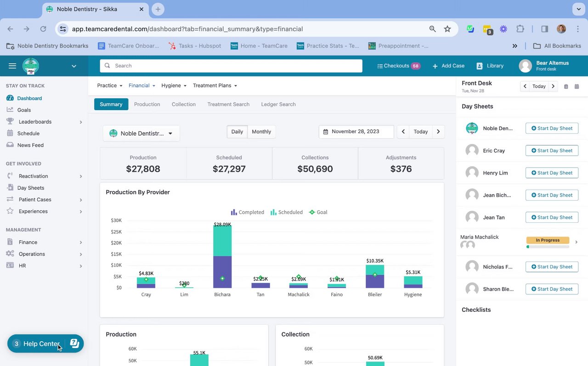The image size is (588, 366).
Task: Start Day Sheet for Henry Lim
Action: coord(552,173)
